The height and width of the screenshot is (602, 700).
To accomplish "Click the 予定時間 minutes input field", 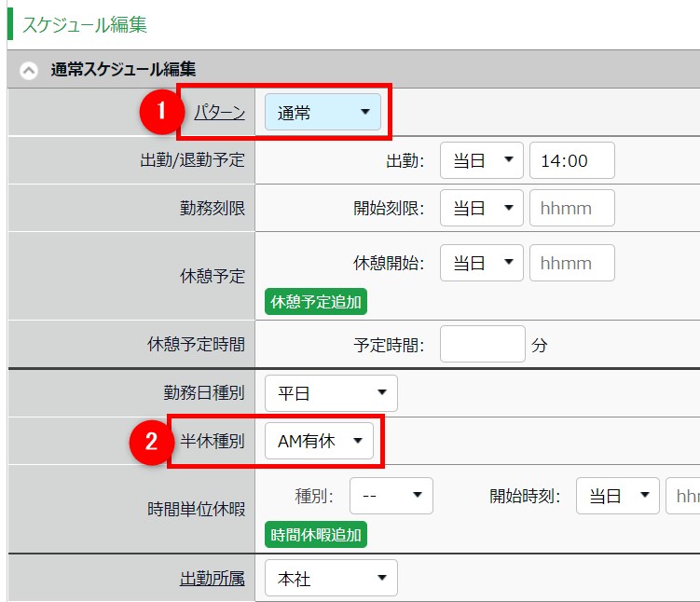I will point(482,344).
